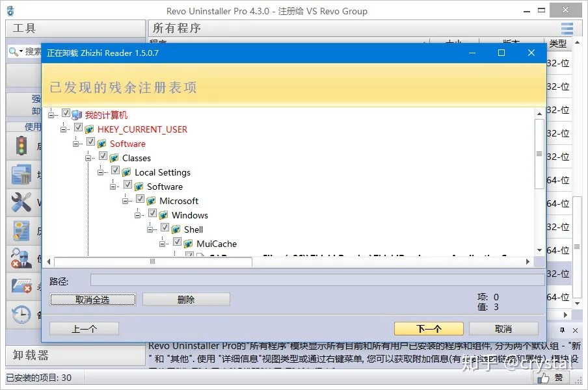Click the trash bin tool icon in the sidebar
Viewport: 588px width, 390px height.
click(21, 174)
